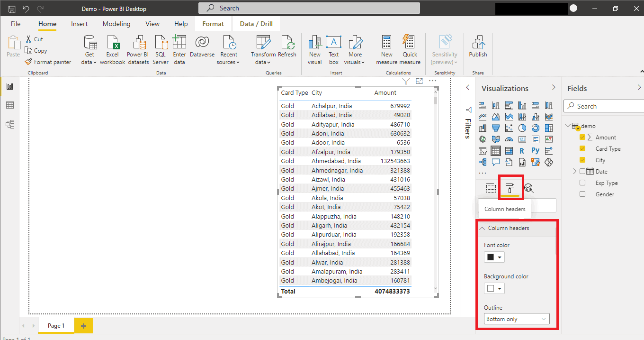Insert a Python visual

[536, 151]
